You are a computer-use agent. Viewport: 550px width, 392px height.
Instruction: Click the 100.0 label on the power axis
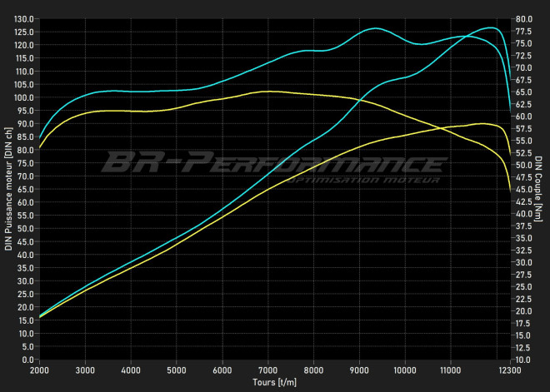coord(24,97)
